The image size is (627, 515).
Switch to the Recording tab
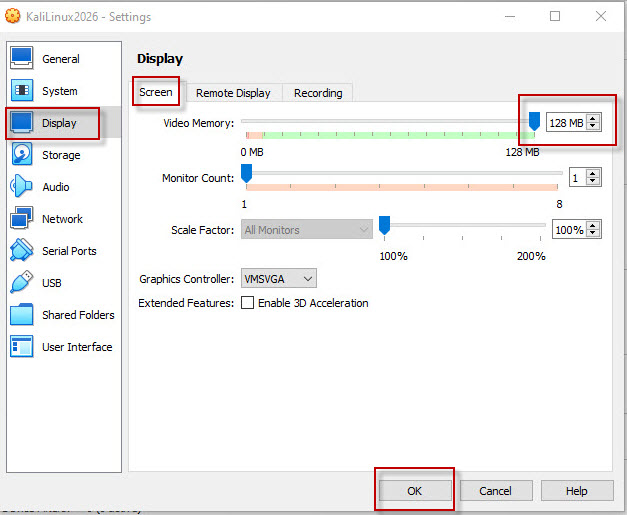click(318, 93)
